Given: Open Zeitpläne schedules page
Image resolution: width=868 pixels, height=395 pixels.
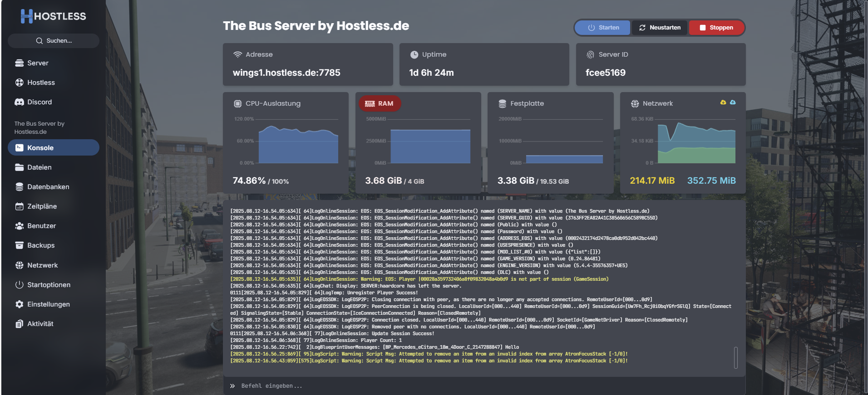Looking at the screenshot, I should [x=54, y=206].
